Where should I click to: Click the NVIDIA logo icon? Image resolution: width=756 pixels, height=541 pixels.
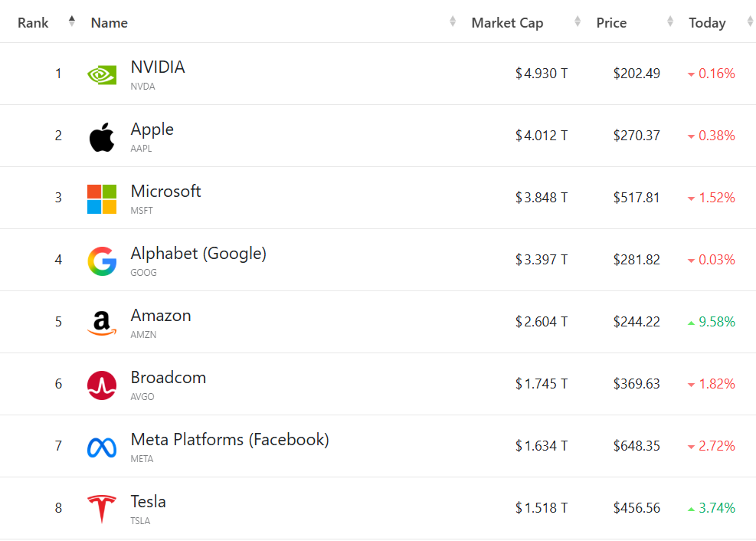point(102,74)
